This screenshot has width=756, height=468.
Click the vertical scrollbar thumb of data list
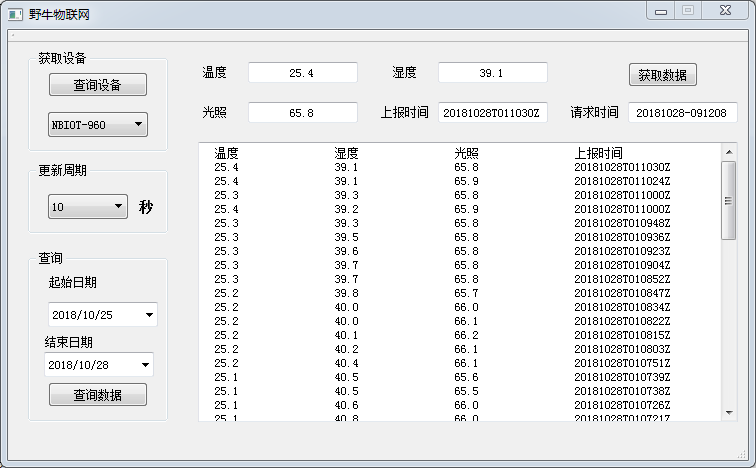click(x=729, y=201)
